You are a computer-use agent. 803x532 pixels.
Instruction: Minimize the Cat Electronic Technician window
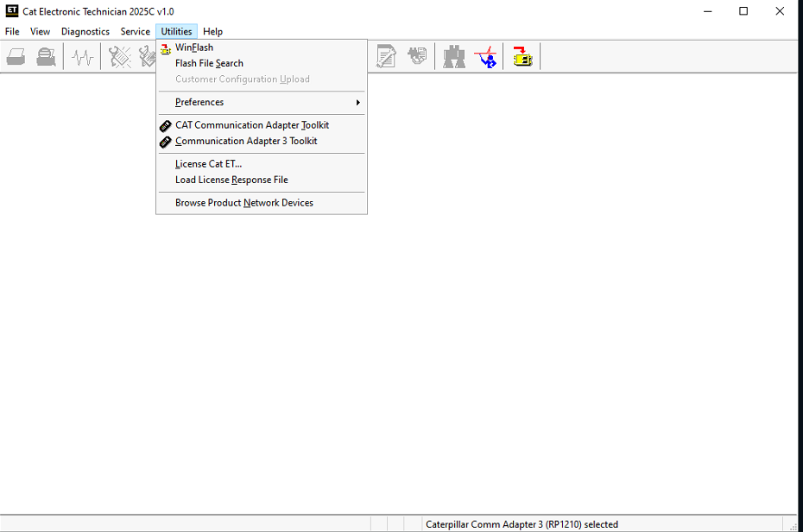click(x=708, y=11)
